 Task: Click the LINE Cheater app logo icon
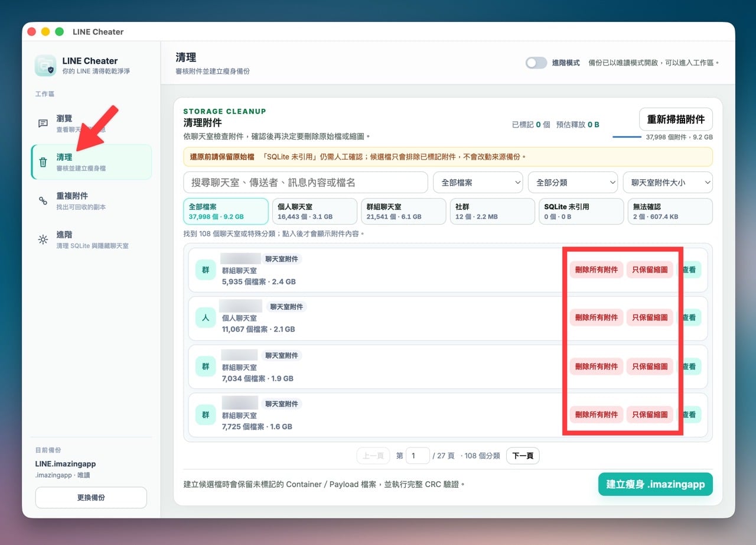pyautogui.click(x=45, y=65)
